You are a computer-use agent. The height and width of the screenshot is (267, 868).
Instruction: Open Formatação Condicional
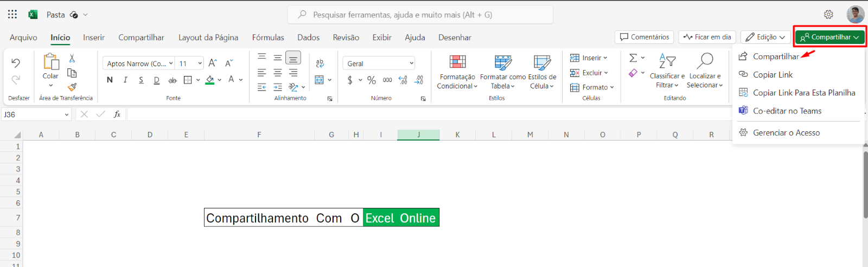(x=457, y=72)
